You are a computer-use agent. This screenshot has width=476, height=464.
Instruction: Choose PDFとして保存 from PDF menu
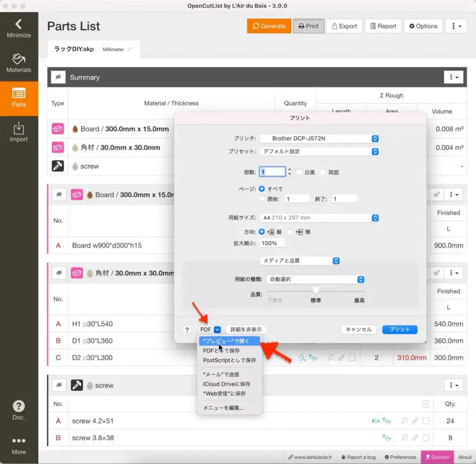click(230, 351)
